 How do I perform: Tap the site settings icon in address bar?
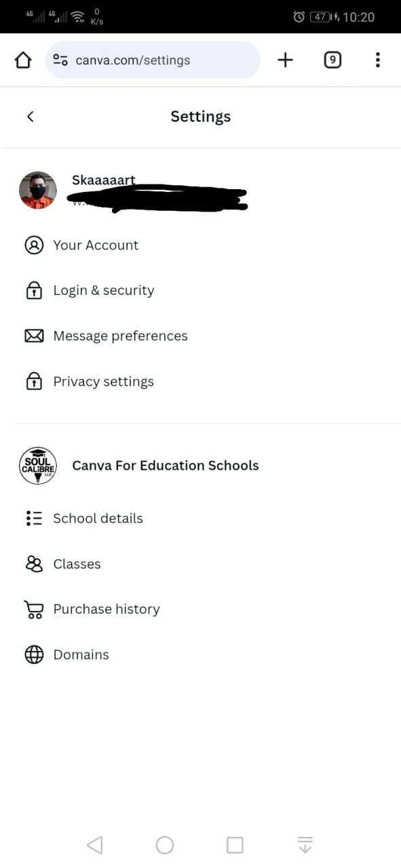pos(60,60)
